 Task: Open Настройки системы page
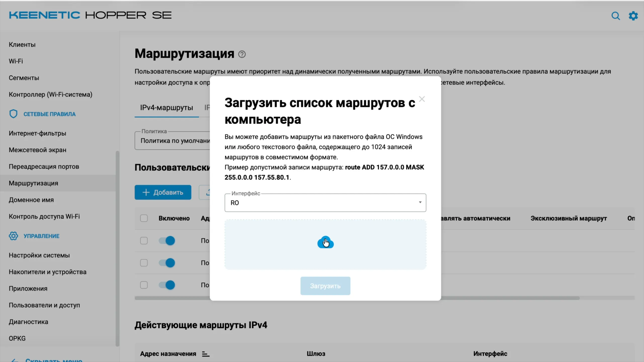click(x=39, y=255)
